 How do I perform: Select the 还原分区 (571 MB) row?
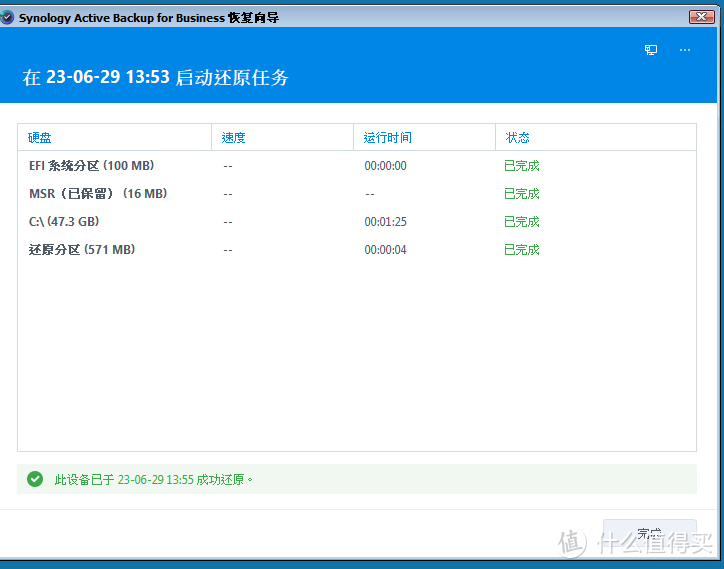[x=356, y=250]
